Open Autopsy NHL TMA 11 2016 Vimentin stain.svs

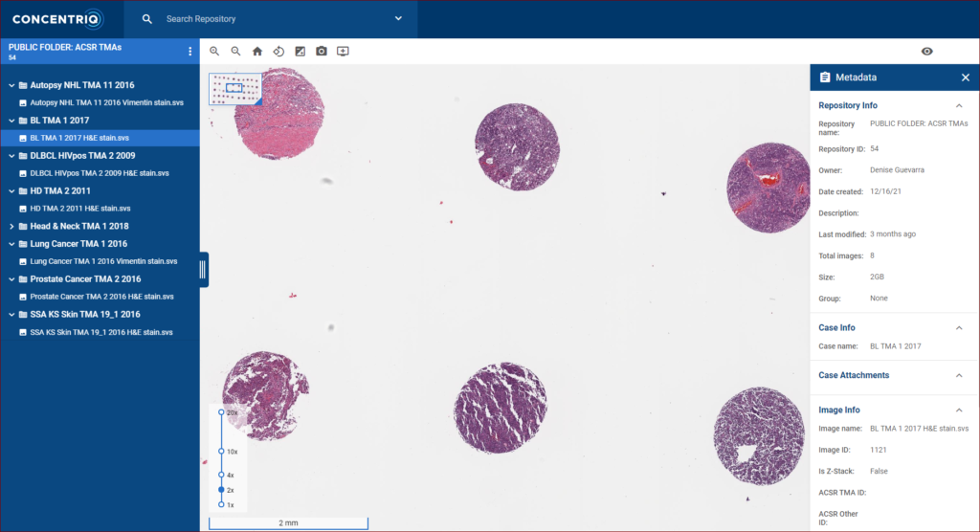pos(107,102)
